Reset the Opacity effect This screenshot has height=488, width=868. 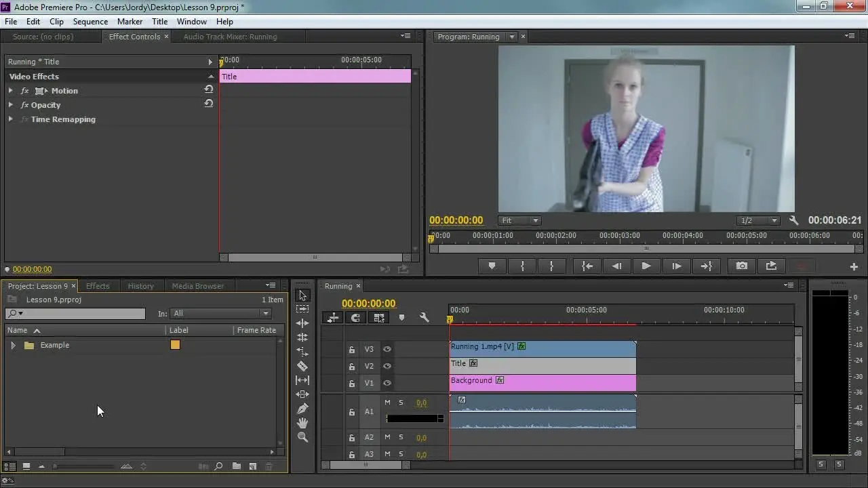click(x=209, y=104)
